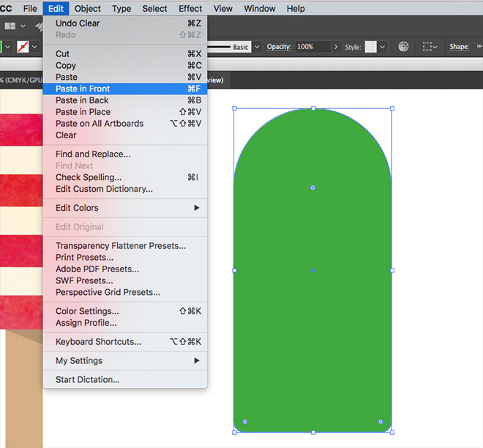Screen dimensions: 483x448
Task: Choose Undo Clear
Action: coord(125,23)
